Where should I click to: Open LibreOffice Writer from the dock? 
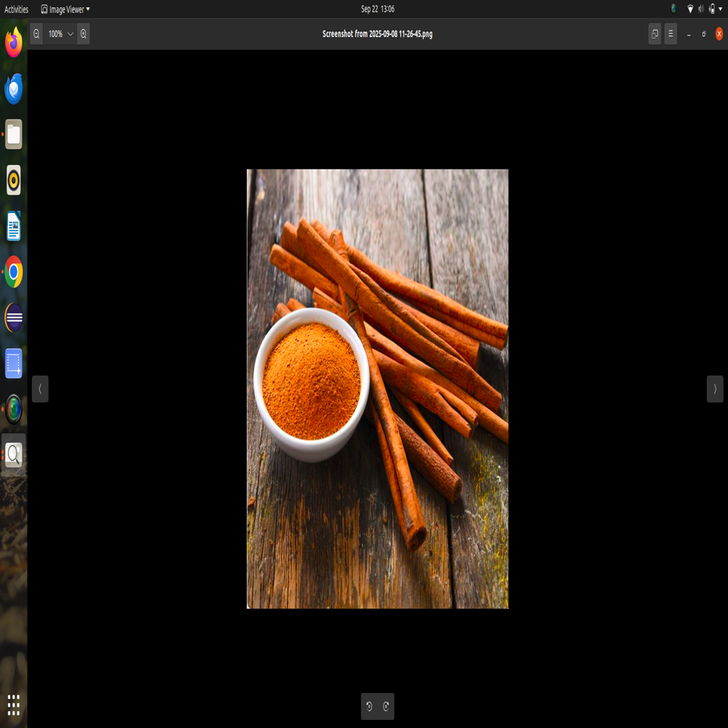[14, 226]
